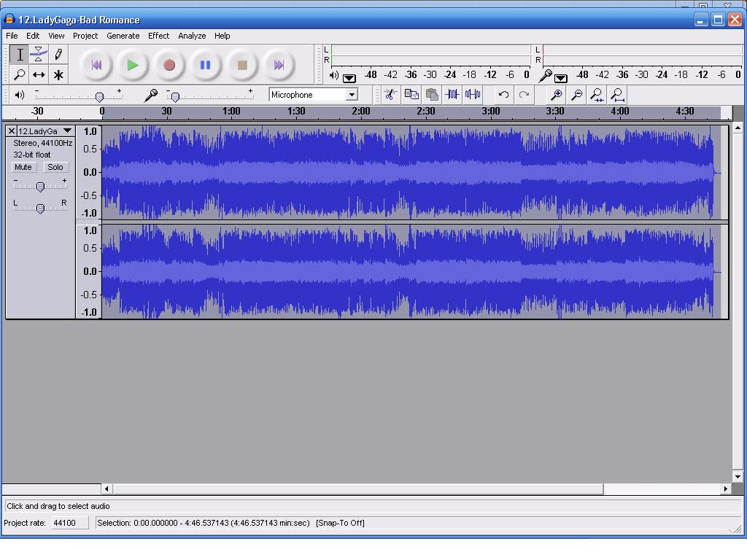Screen dimensions: 747x560
Task: Click the track L/R pan slider knob
Action: tap(41, 209)
